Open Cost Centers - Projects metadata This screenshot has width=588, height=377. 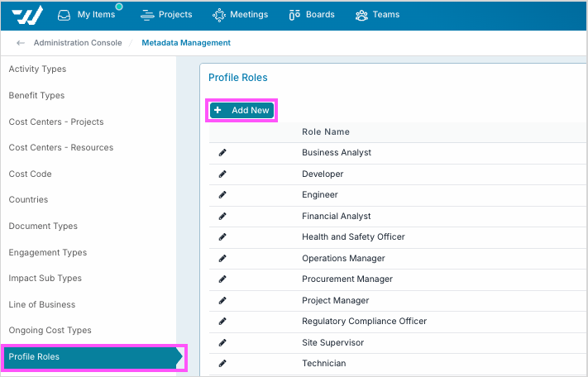56,122
